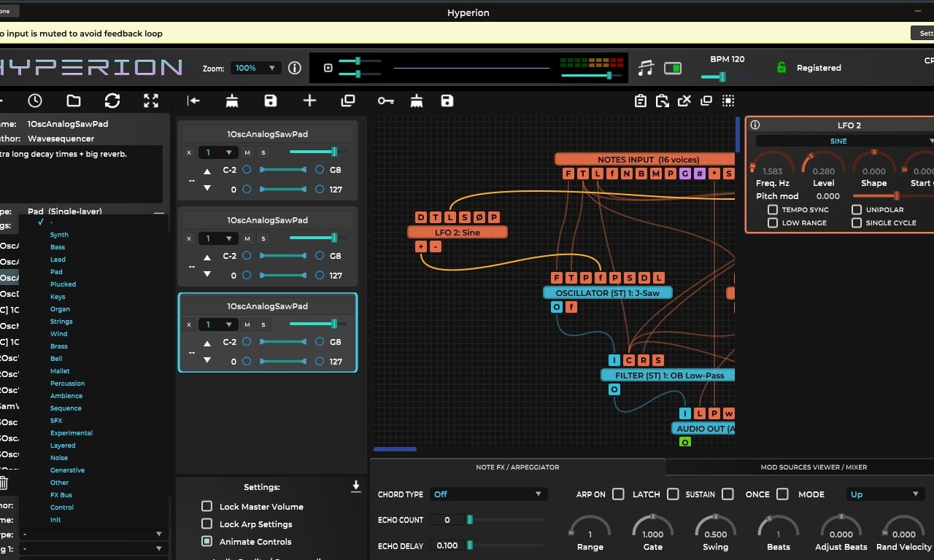Viewport: 934px width, 560px height.
Task: Click the clipboard copy icon above patch editor
Action: point(640,101)
